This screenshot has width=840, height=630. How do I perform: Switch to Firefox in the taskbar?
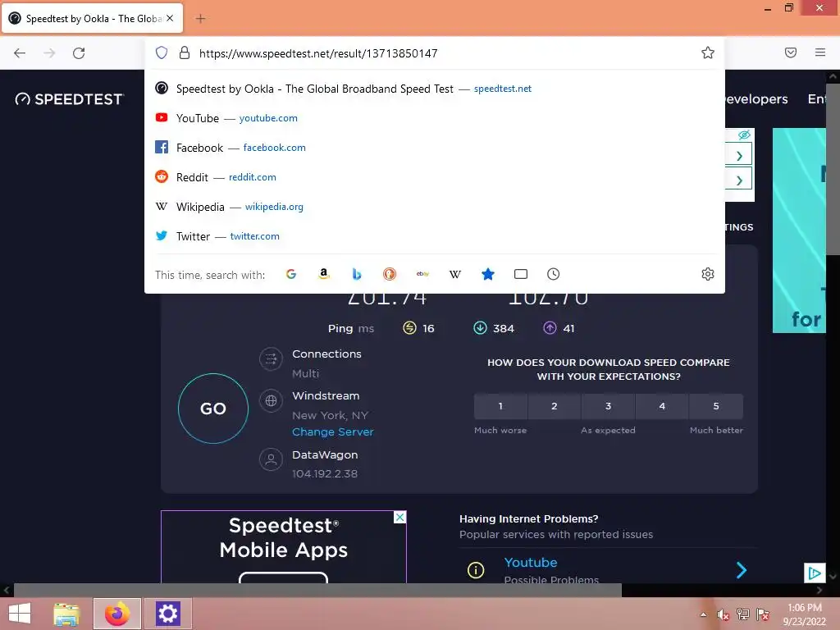(x=116, y=614)
